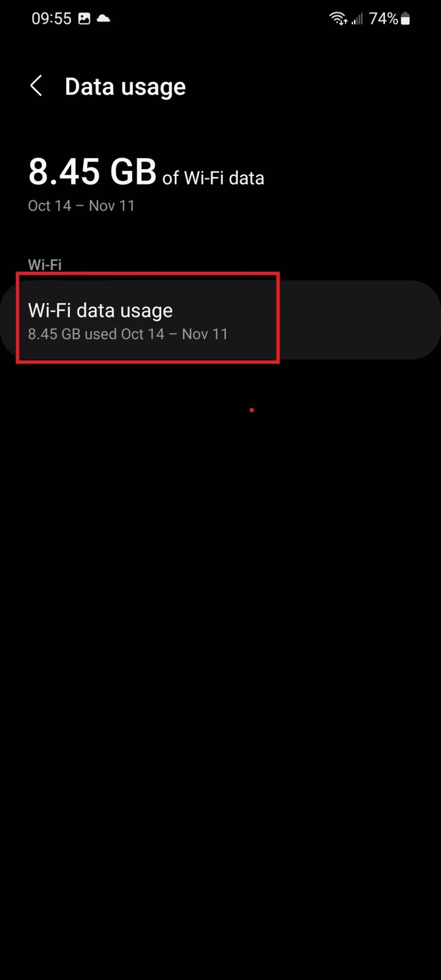The height and width of the screenshot is (980, 441).
Task: Tap the 74% battery percentage text
Action: click(x=384, y=19)
